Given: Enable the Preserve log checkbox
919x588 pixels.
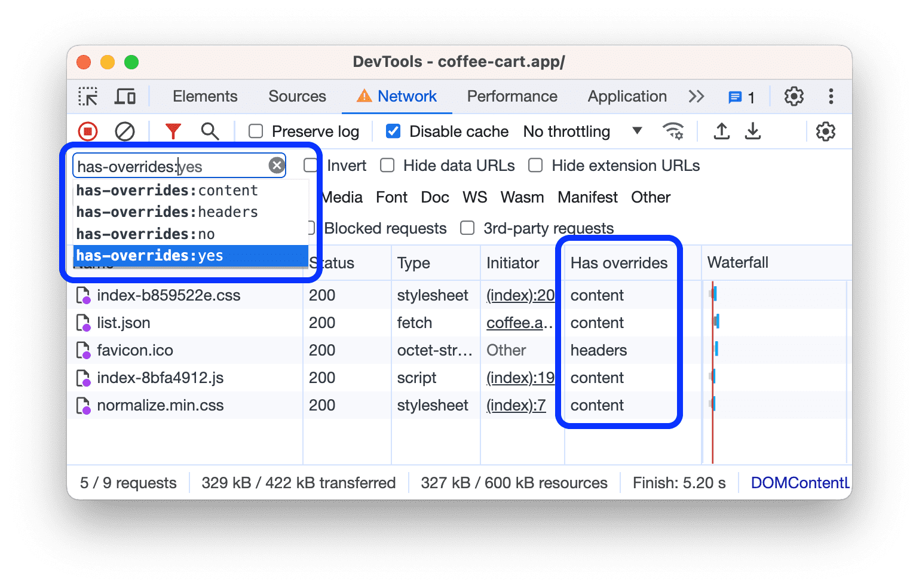Looking at the screenshot, I should [256, 131].
